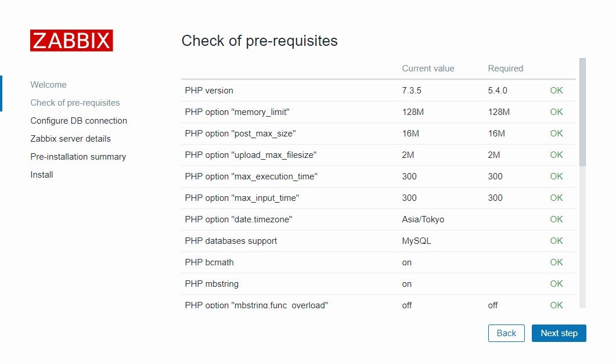This screenshot has width=616, height=364.
Task: Open Pre-installation summary step
Action: [78, 157]
